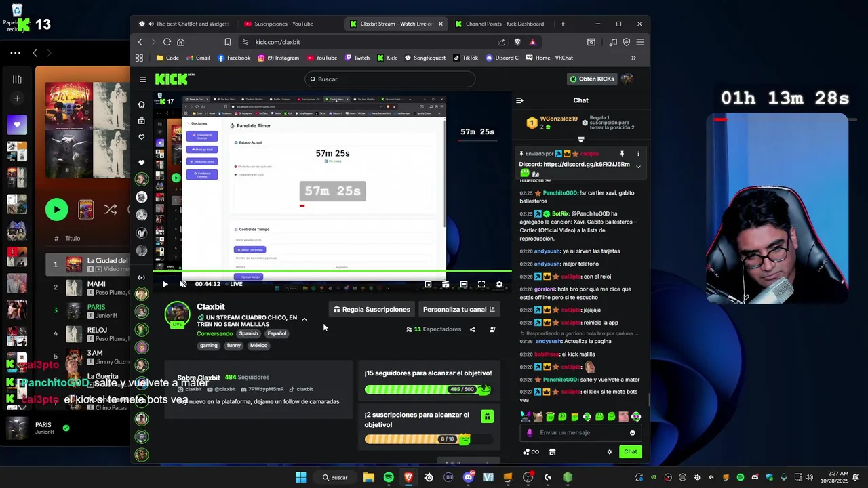Open the Windows Start menu

click(x=300, y=478)
